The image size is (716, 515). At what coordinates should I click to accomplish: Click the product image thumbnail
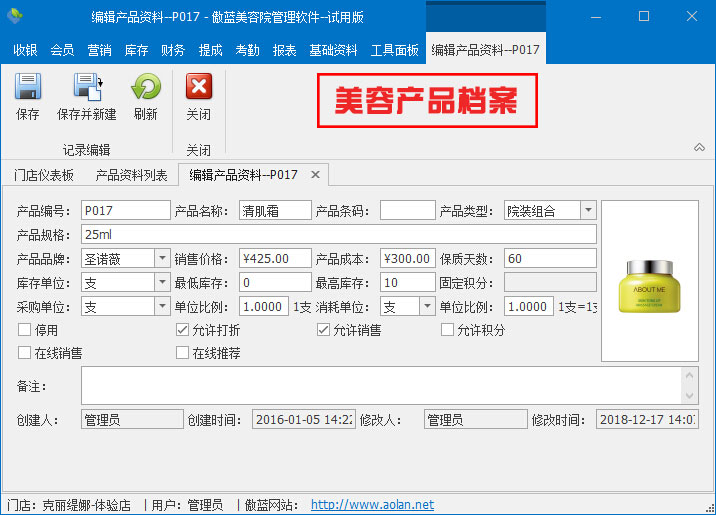[x=649, y=280]
